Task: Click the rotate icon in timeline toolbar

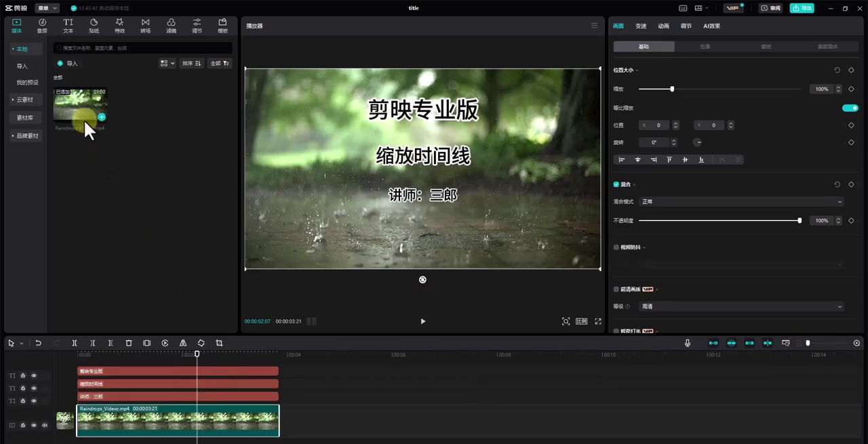Action: (201, 343)
